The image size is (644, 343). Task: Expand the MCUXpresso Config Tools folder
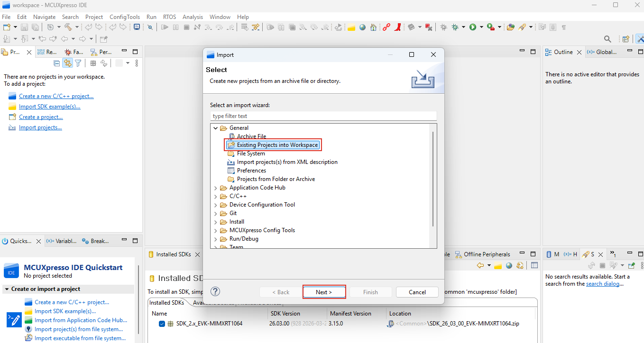(x=216, y=230)
